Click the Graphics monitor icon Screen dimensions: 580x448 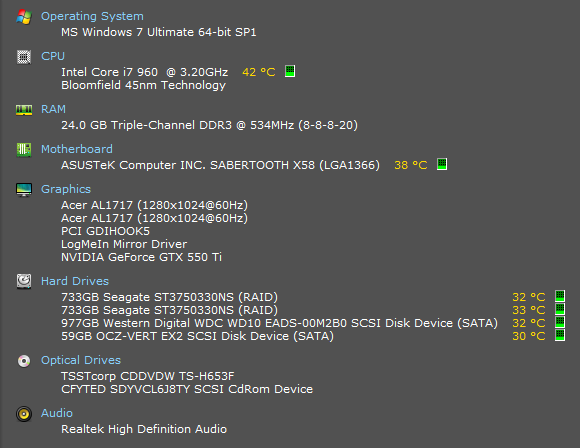coord(24,189)
